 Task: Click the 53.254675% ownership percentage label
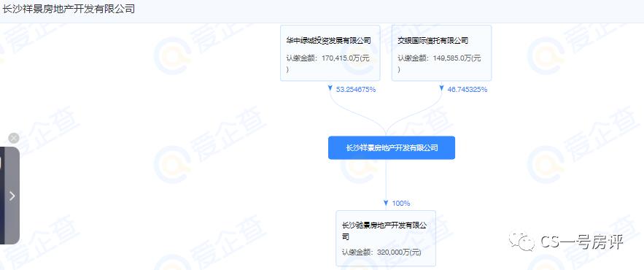pyautogui.click(x=356, y=89)
